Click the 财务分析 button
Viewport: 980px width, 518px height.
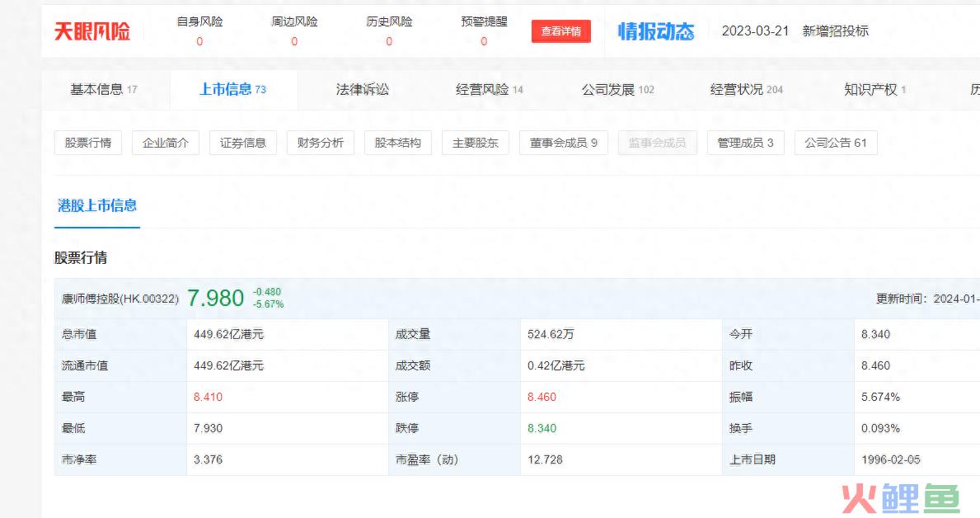(x=321, y=143)
